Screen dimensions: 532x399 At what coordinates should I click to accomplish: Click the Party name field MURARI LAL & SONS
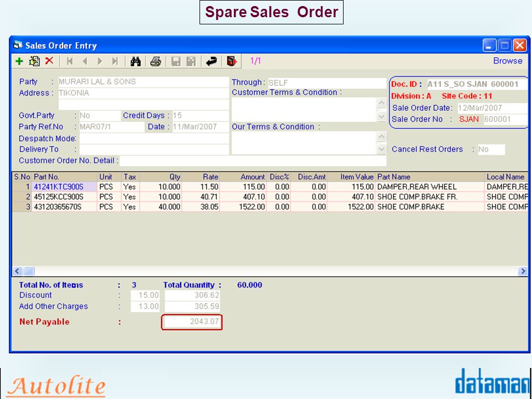(x=143, y=82)
